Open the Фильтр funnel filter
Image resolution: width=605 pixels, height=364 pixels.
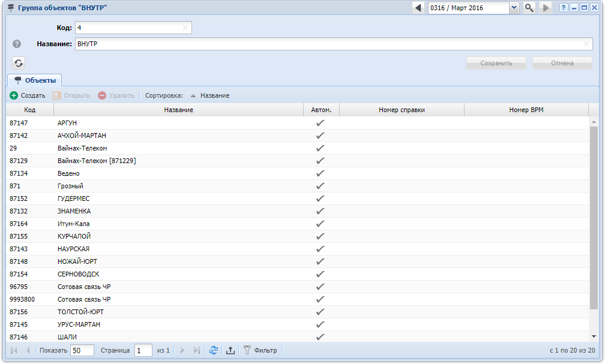[x=260, y=350]
